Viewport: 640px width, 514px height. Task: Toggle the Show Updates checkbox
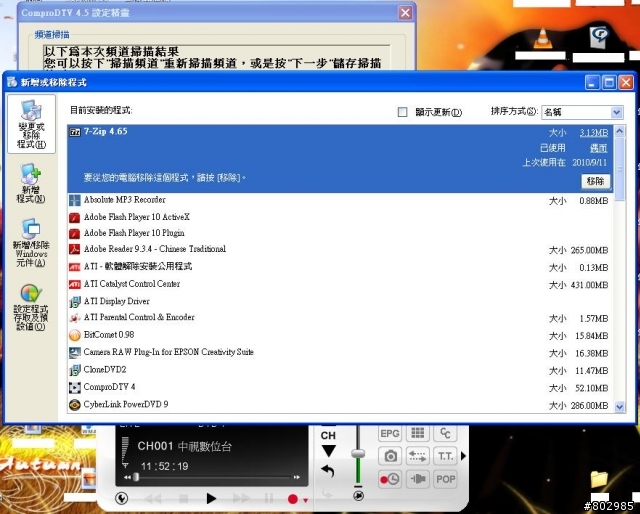(402, 112)
